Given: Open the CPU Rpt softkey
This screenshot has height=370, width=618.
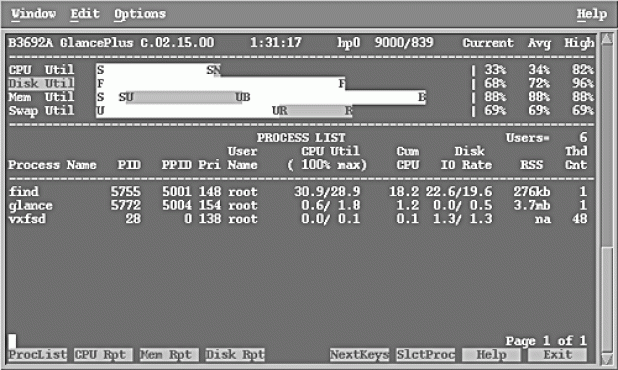Looking at the screenshot, I should (x=103, y=355).
